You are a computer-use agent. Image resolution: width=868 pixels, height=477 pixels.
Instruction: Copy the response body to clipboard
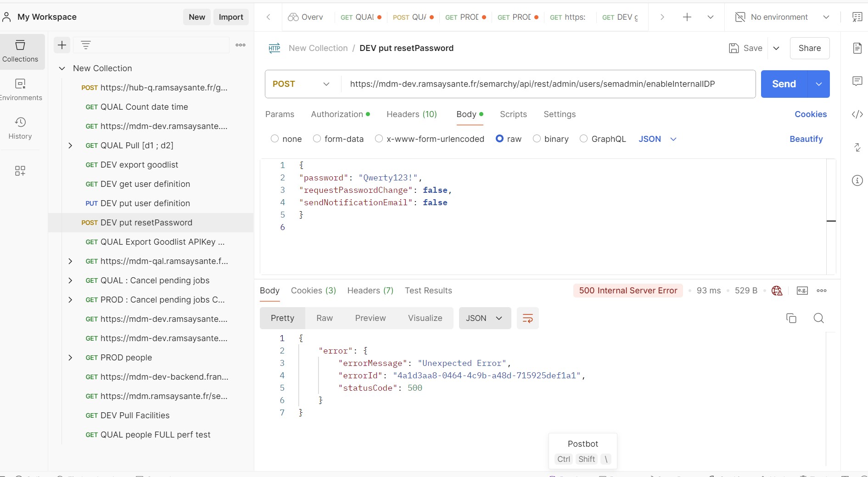tap(791, 318)
